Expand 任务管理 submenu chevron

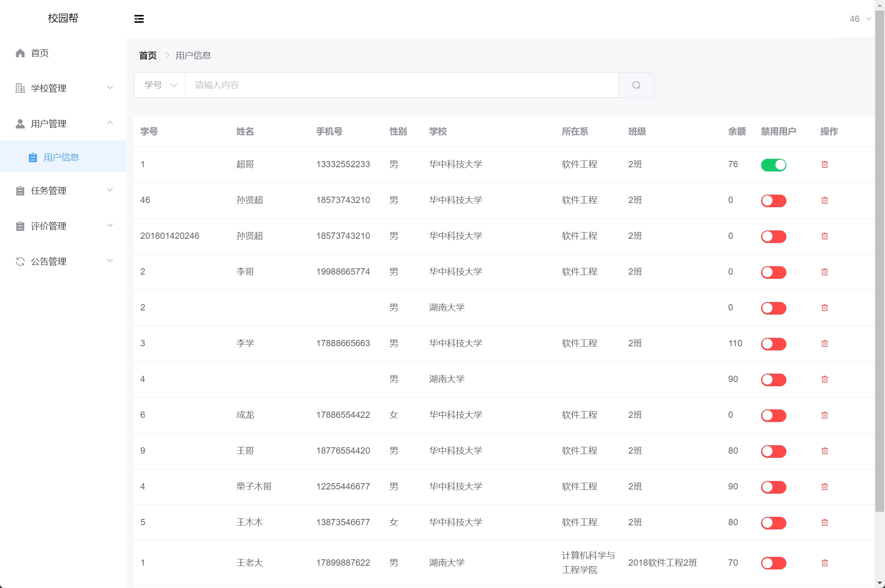(x=110, y=190)
